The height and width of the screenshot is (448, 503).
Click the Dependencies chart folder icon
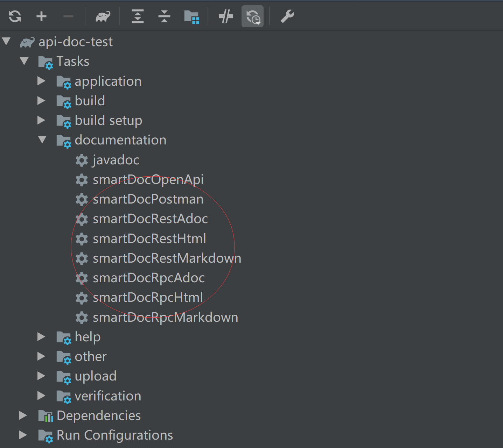tap(46, 416)
